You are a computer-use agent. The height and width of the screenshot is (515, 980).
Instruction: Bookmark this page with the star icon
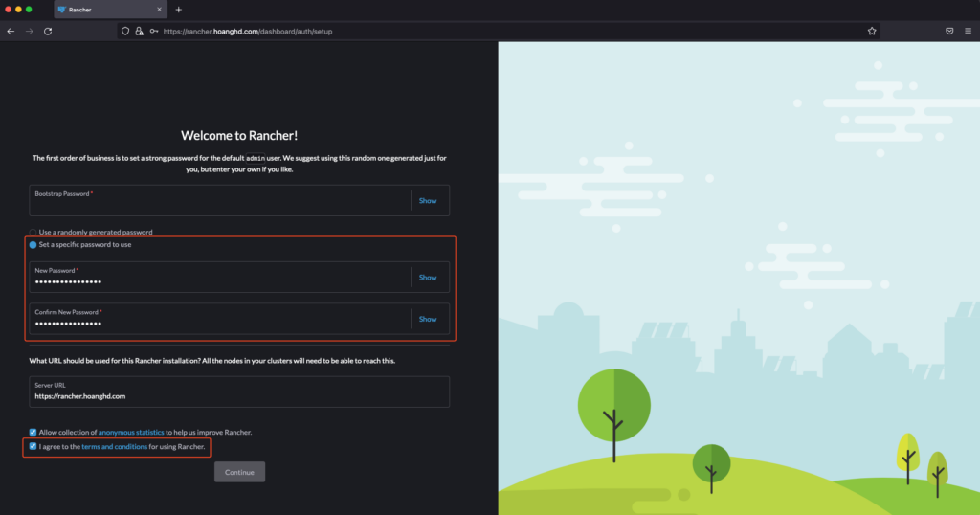tap(872, 32)
